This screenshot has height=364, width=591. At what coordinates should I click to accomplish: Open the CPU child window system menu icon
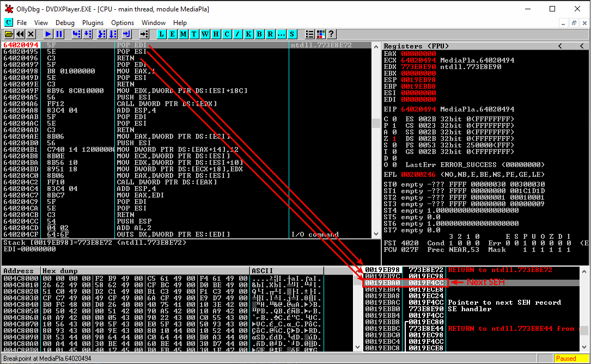tap(8, 23)
